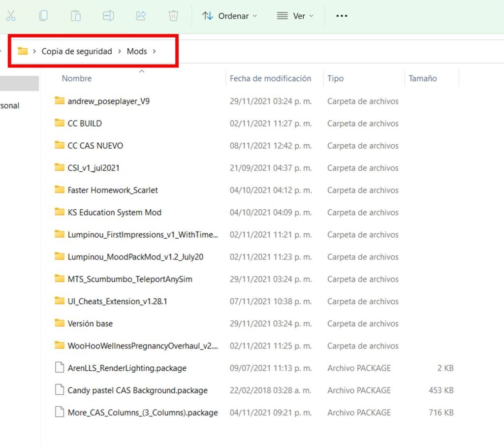This screenshot has height=447, width=504.
Task: Sort by Nombre column header
Action: click(x=77, y=78)
